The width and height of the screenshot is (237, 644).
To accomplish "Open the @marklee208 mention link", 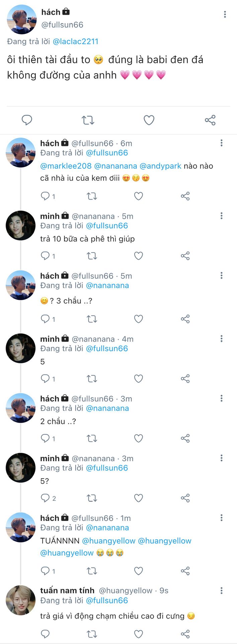I will [x=66, y=166].
